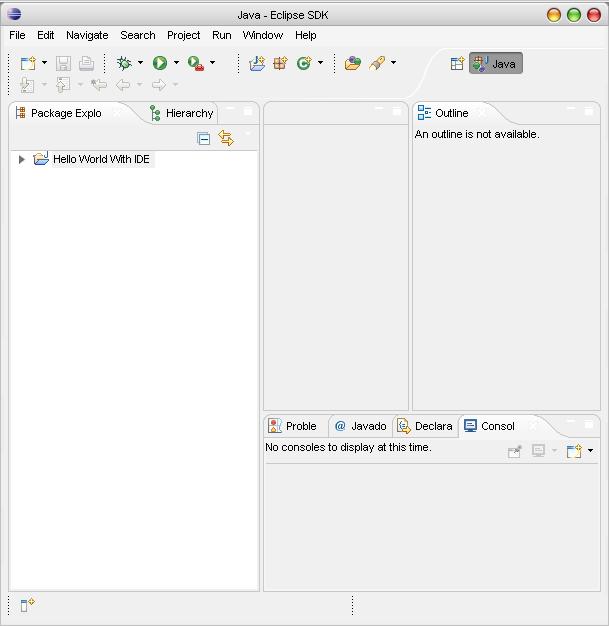
Task: Click the Next Annotation toolbar icon
Action: pos(27,85)
